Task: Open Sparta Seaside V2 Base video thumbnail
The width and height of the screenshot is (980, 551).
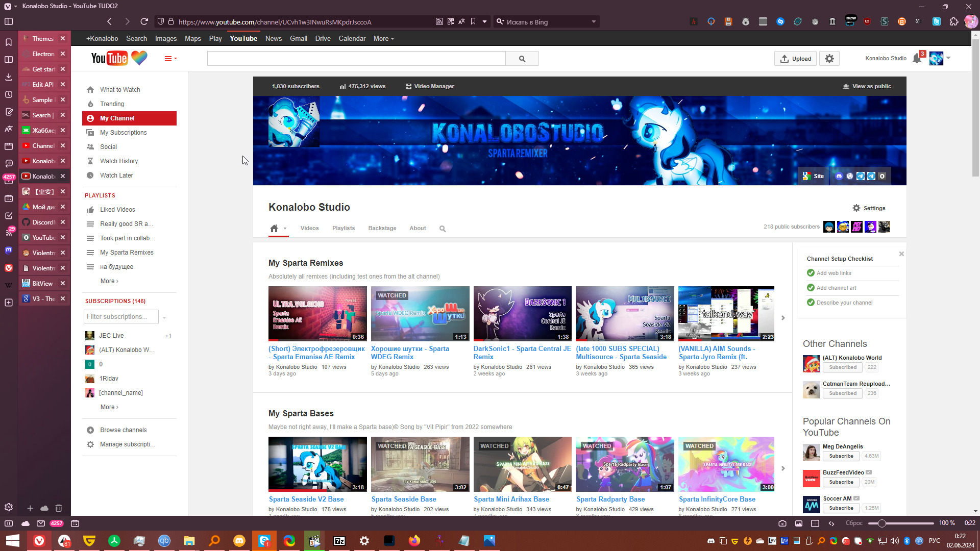Action: 317,464
